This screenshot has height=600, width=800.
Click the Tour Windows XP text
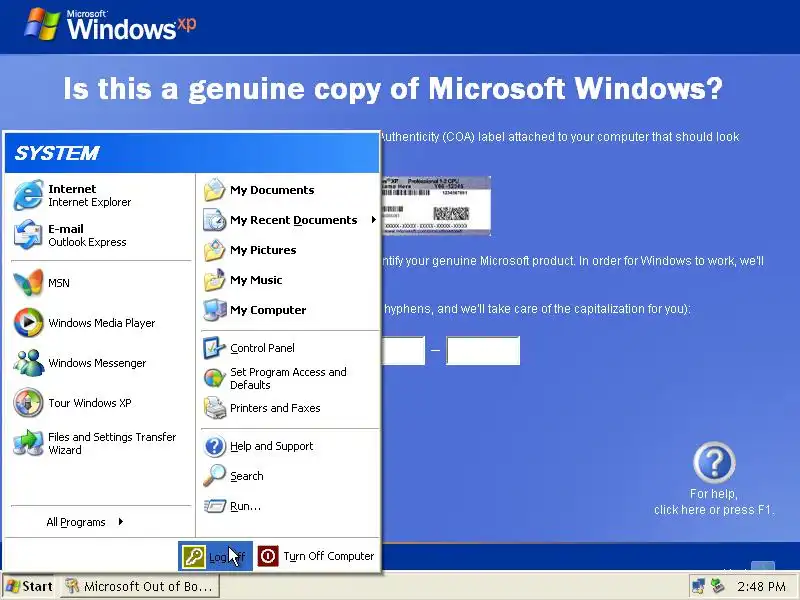click(x=90, y=403)
